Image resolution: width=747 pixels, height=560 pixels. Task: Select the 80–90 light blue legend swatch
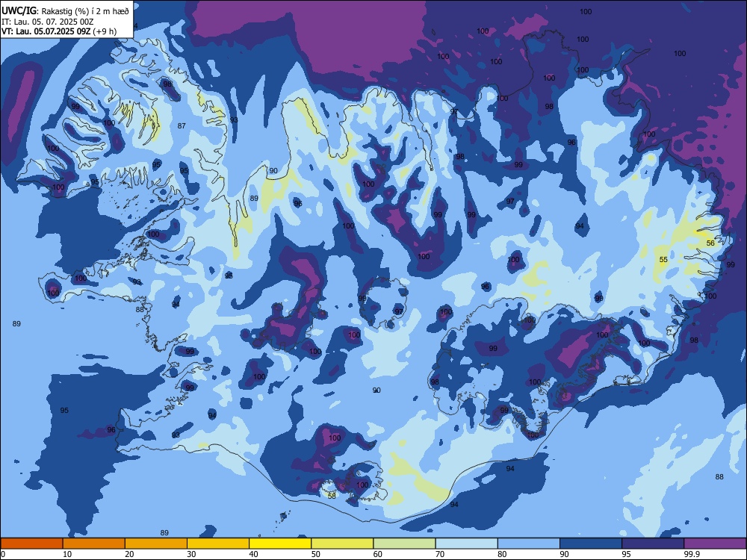coord(529,544)
